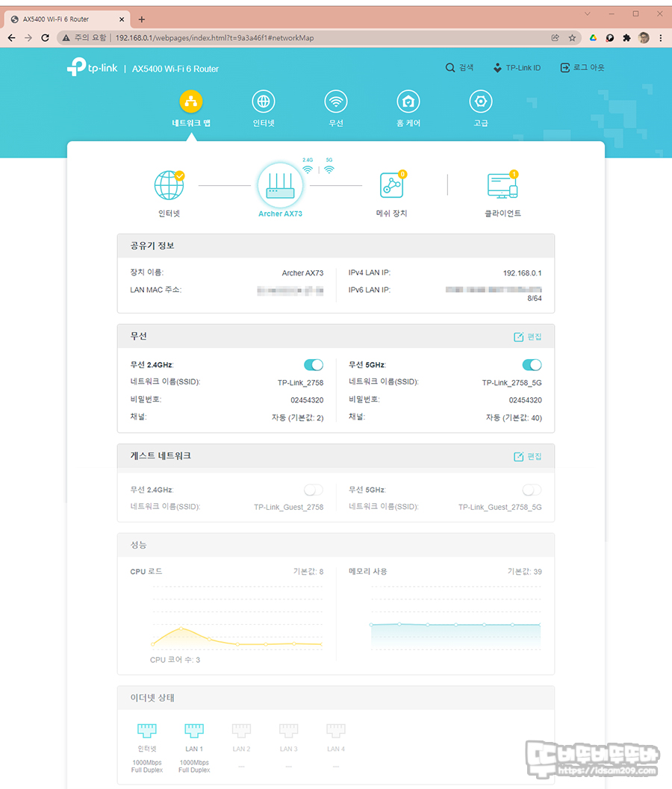The height and width of the screenshot is (789, 672).
Task: Click the SSID value TP-Link_2758
Action: 300,382
